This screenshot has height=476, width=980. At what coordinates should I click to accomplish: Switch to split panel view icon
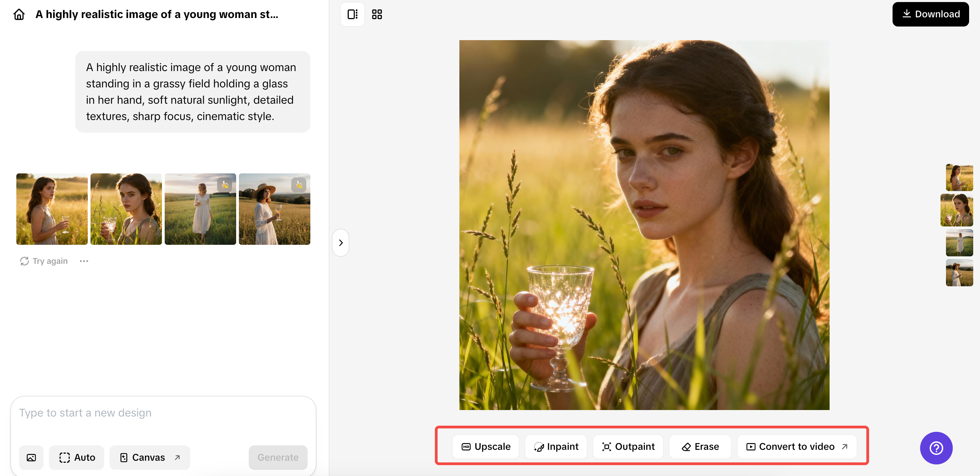(x=352, y=14)
